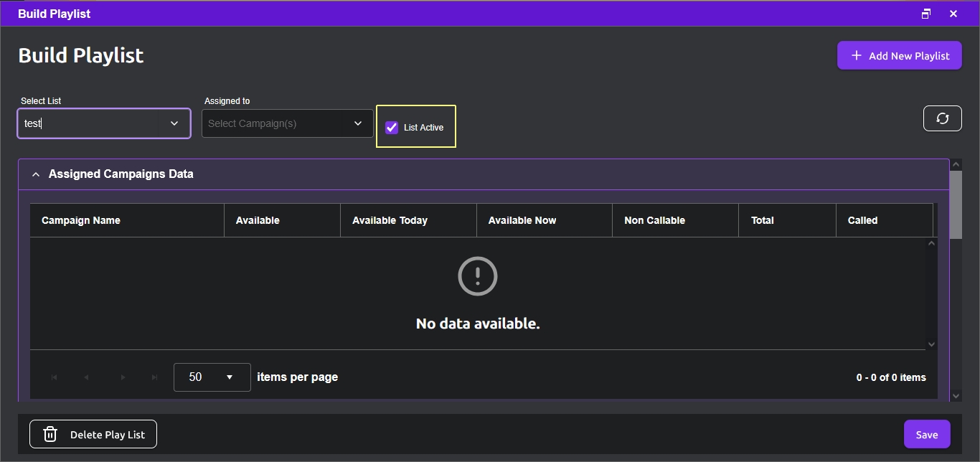Click the trash icon on Delete Play List
This screenshot has height=462, width=980.
[50, 434]
